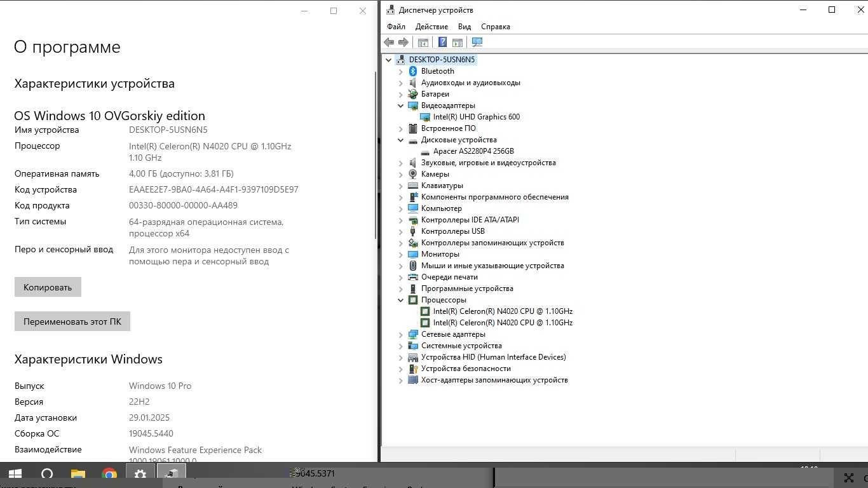Collapse the Видеоадаптеры node

coord(401,105)
